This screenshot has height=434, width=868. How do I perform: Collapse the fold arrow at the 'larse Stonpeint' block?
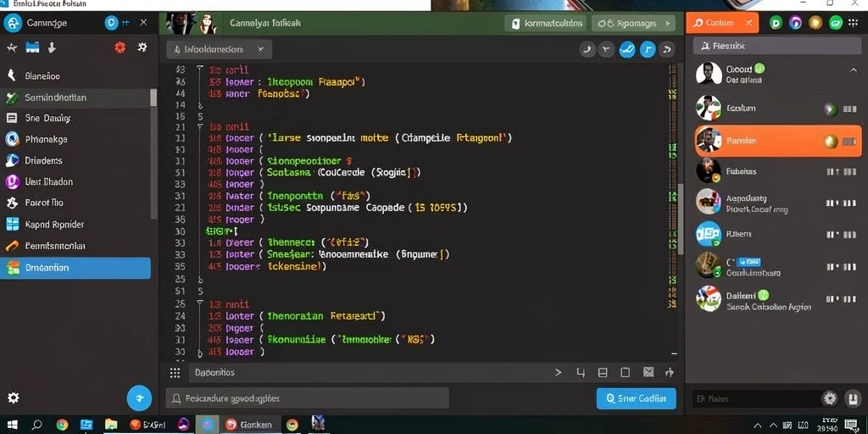(x=200, y=127)
